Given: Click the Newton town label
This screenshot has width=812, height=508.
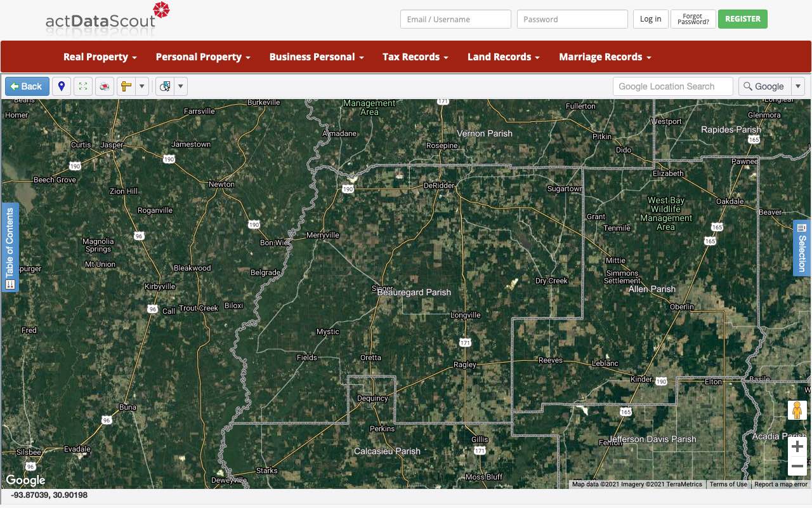Looking at the screenshot, I should pos(221,184).
